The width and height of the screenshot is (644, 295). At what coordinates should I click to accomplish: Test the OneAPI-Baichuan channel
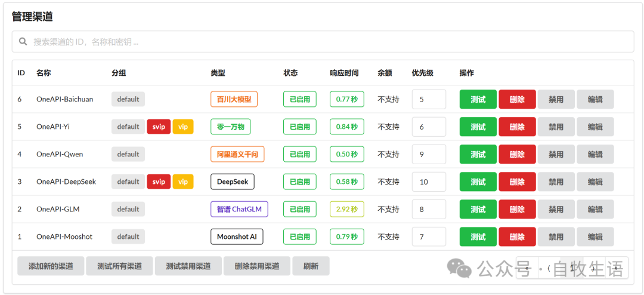(478, 99)
